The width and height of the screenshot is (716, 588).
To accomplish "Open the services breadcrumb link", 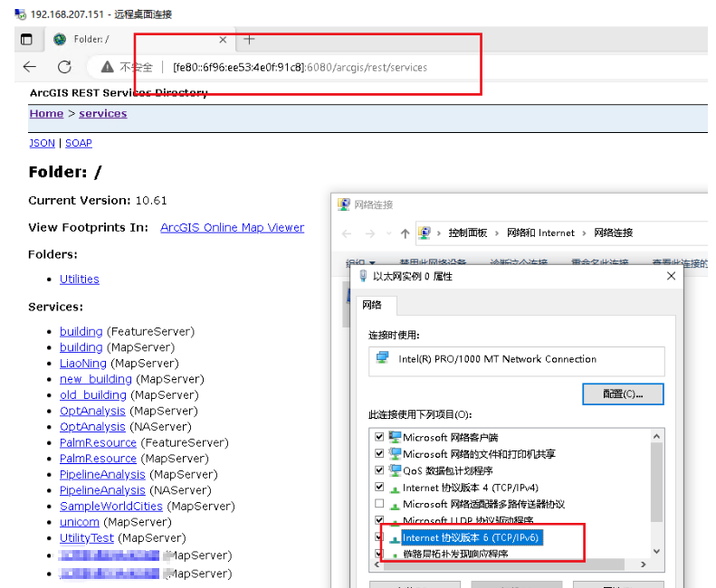I will 103,113.
